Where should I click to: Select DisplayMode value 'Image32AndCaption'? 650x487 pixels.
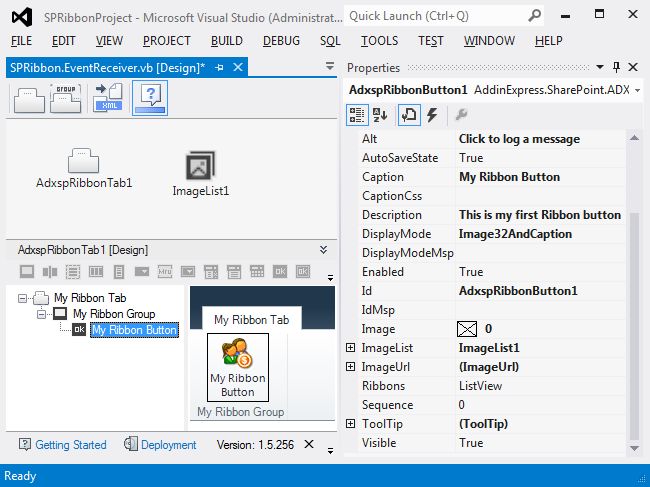click(515, 234)
